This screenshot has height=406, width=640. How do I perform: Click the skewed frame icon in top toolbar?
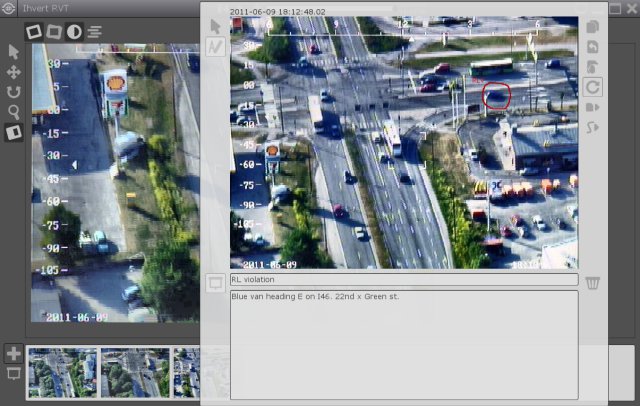click(54, 31)
